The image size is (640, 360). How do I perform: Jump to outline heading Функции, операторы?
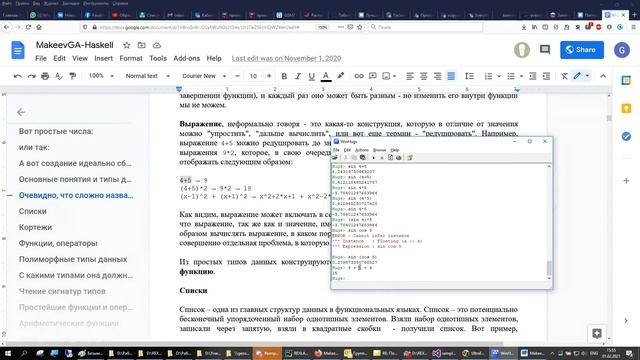click(58, 243)
